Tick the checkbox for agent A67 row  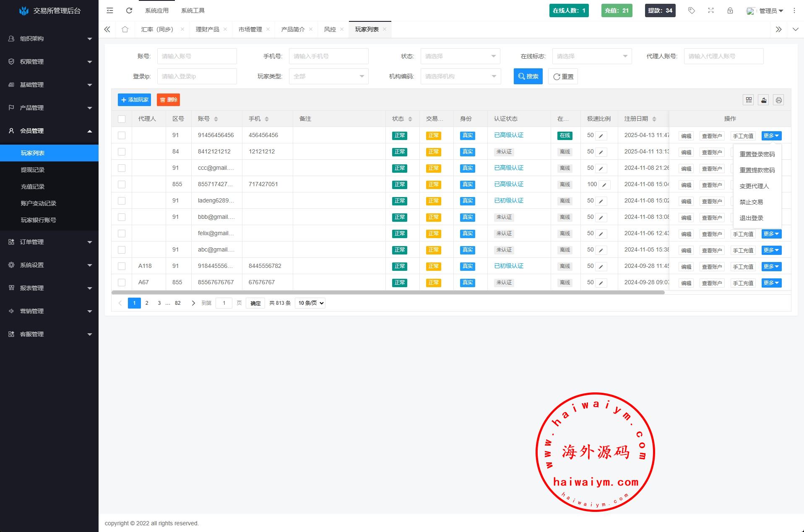122,283
